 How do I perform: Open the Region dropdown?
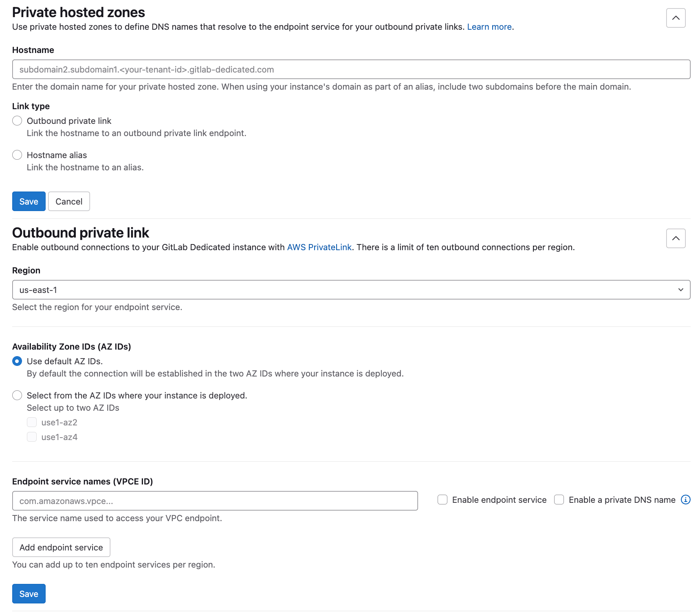tap(351, 290)
